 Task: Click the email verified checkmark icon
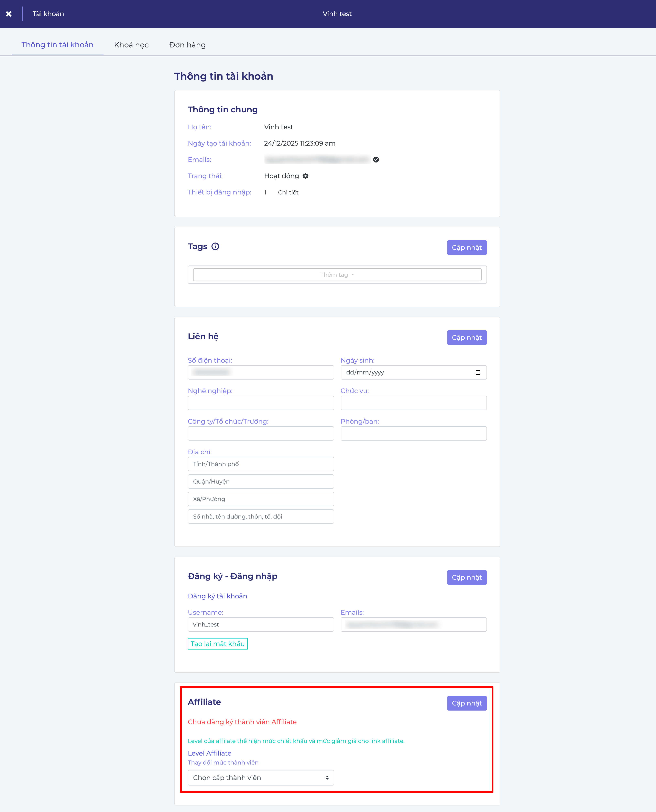tap(376, 160)
